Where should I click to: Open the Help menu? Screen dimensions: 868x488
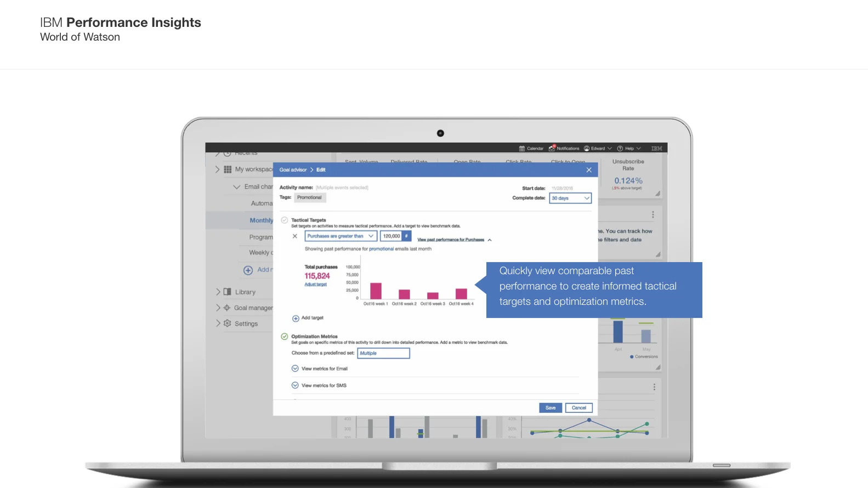[629, 149]
